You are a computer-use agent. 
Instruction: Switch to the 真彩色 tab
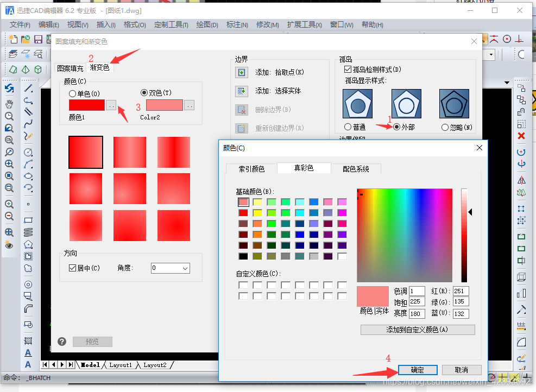[x=304, y=168]
